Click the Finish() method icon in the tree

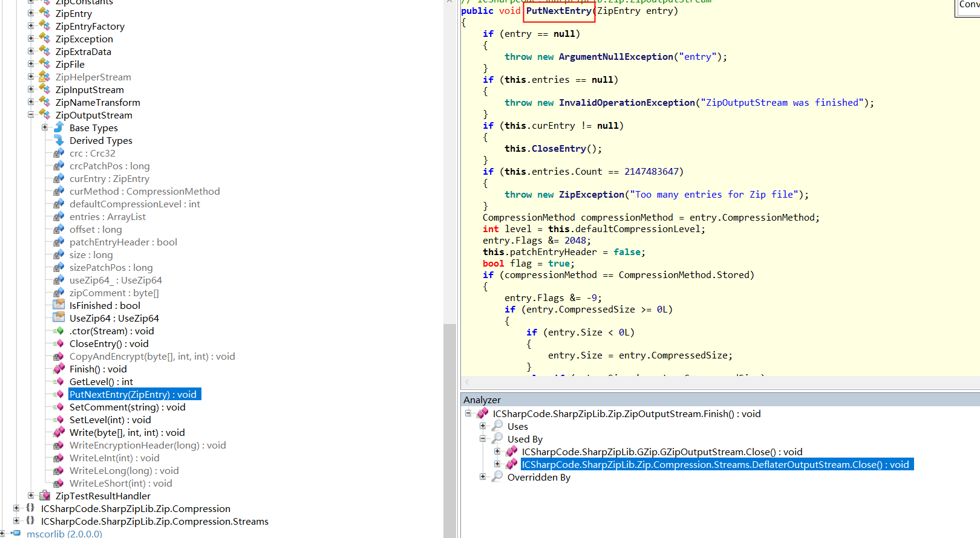coord(59,369)
